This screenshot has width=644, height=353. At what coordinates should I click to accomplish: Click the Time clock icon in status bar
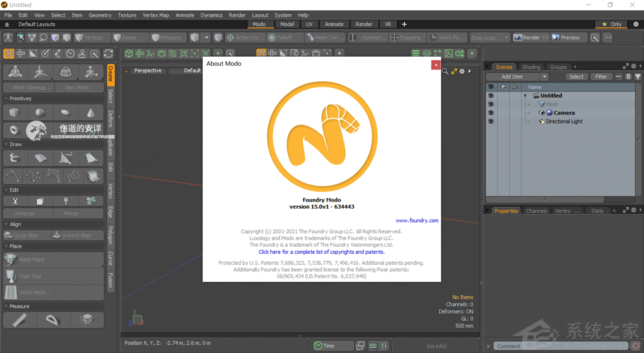click(318, 346)
